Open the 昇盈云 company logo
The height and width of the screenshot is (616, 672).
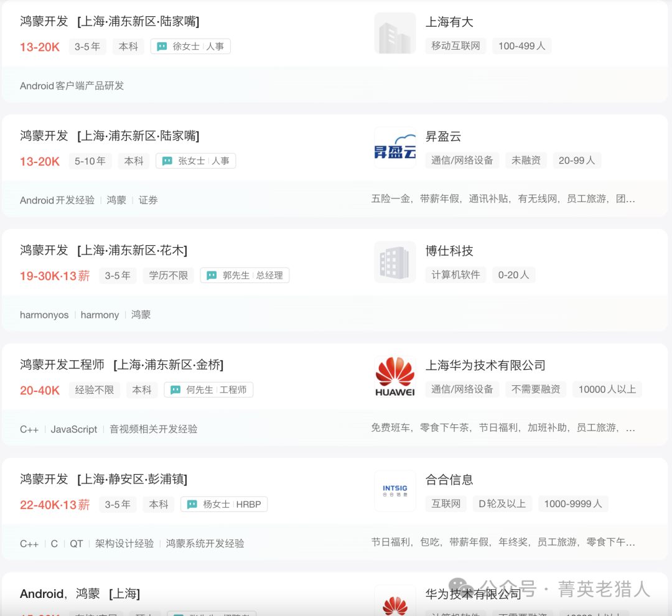coord(394,147)
